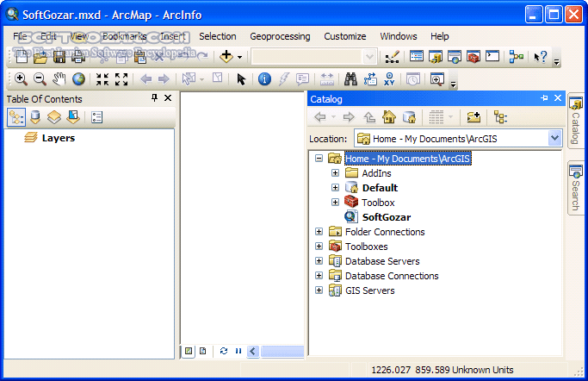Pause drawing with the pause button
588x381 pixels.
point(238,351)
